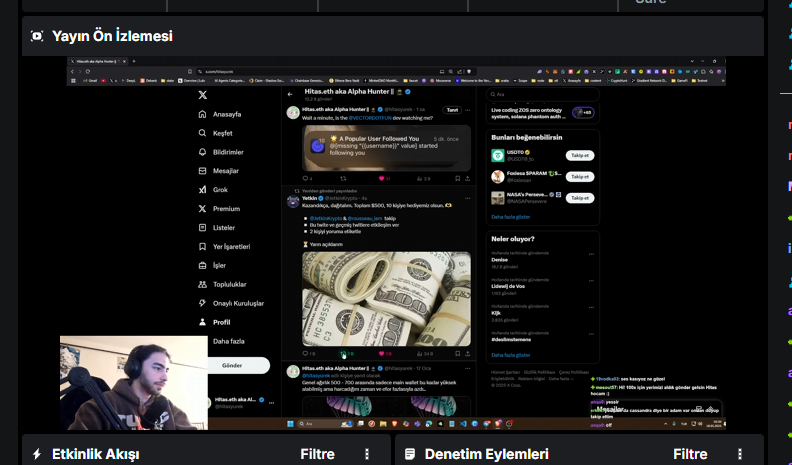Open the Denetim Eylemleri three-dot menu
The image size is (792, 465).
point(740,454)
